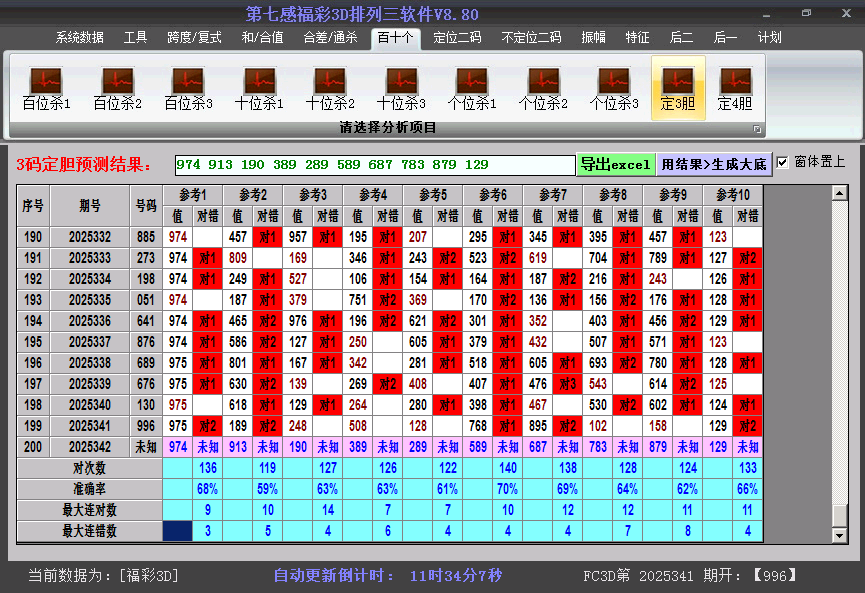
Task: Click the 导出excel button
Action: 615,164
